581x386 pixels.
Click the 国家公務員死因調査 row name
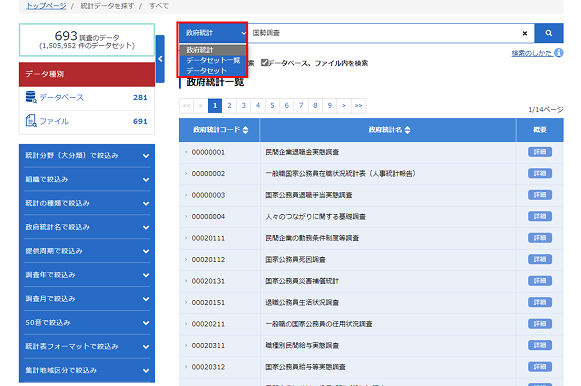[295, 259]
